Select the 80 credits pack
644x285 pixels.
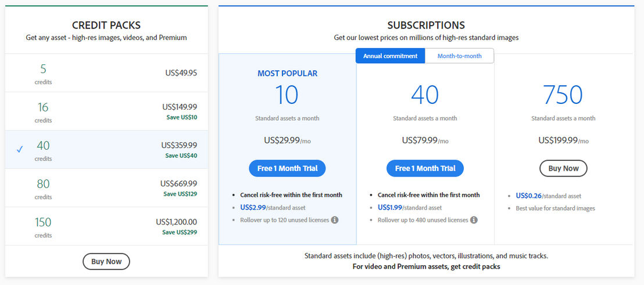[x=106, y=188]
